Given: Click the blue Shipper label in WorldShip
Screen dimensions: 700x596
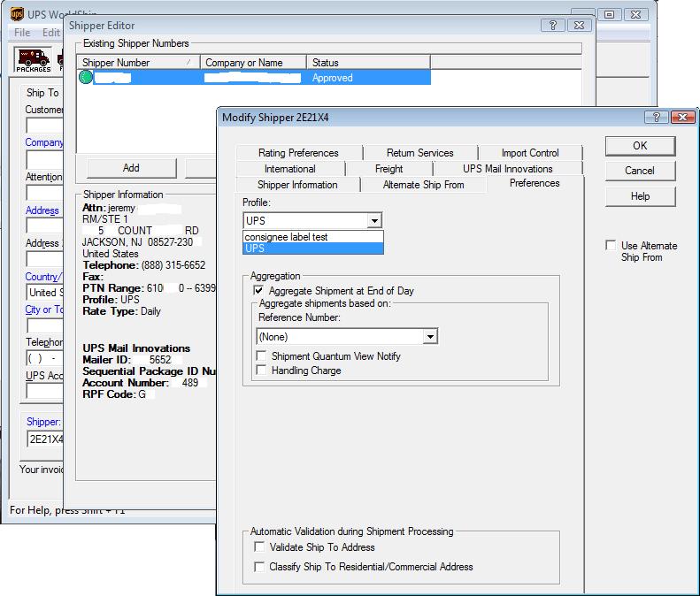Looking at the screenshot, I should tap(43, 422).
